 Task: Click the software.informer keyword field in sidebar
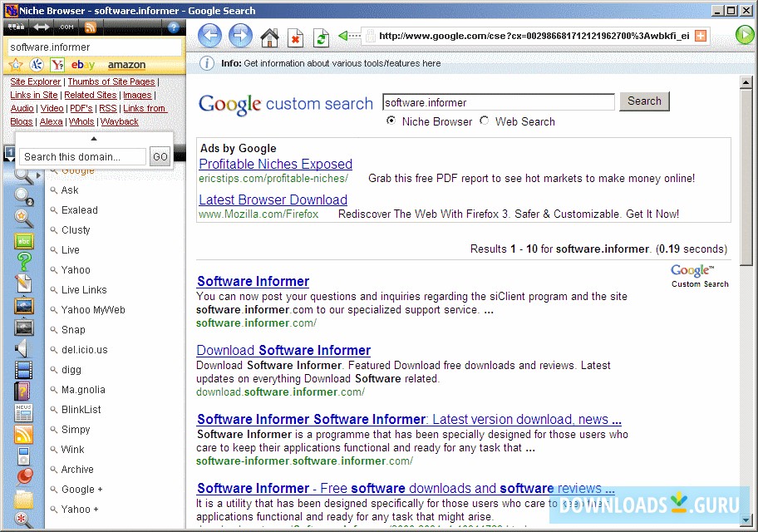pyautogui.click(x=95, y=47)
